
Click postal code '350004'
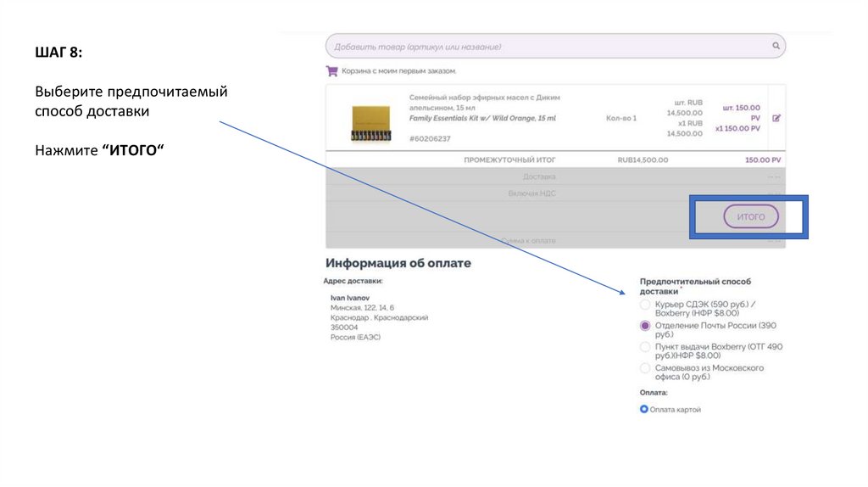[344, 327]
